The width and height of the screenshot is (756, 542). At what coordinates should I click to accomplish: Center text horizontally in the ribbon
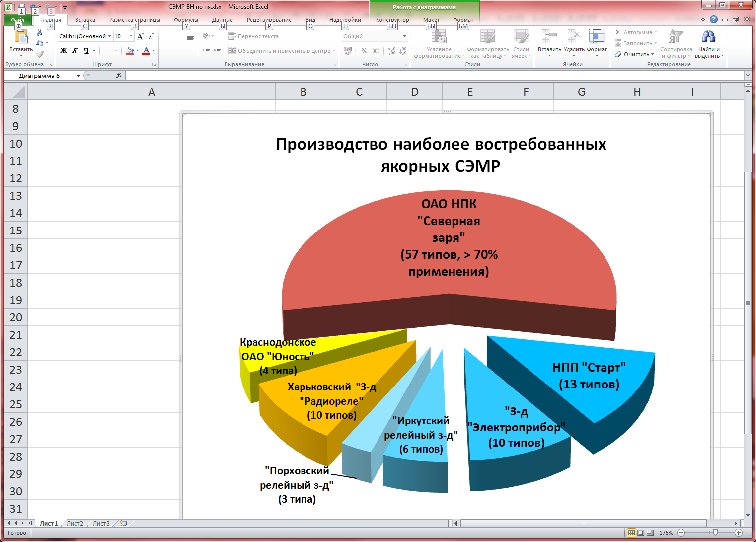(x=179, y=51)
